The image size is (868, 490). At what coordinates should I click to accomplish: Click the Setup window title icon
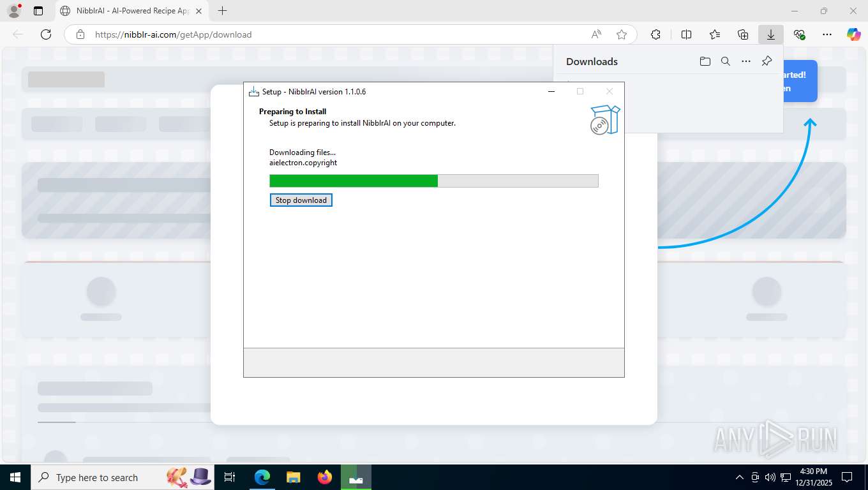[x=254, y=91]
